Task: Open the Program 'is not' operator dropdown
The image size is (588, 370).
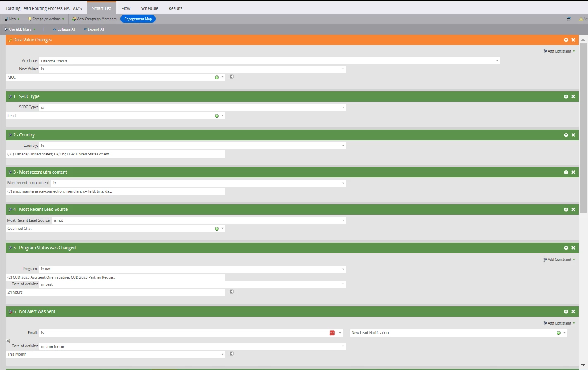Action: point(343,269)
